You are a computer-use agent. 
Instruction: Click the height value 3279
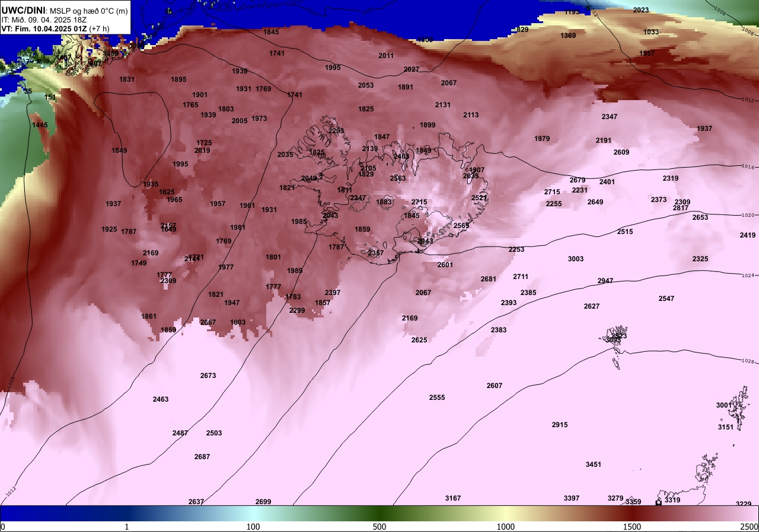(x=616, y=498)
